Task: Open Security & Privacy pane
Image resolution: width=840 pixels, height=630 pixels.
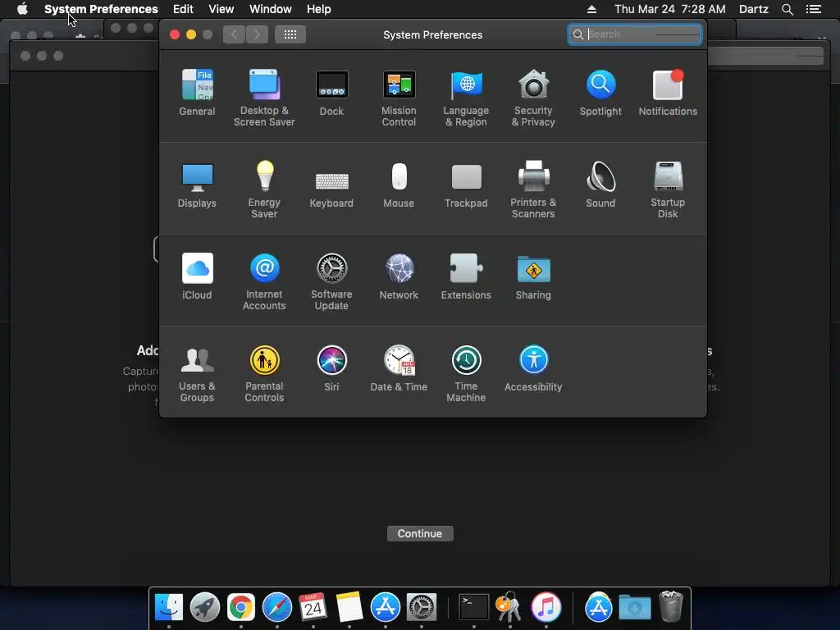Action: coord(533,98)
